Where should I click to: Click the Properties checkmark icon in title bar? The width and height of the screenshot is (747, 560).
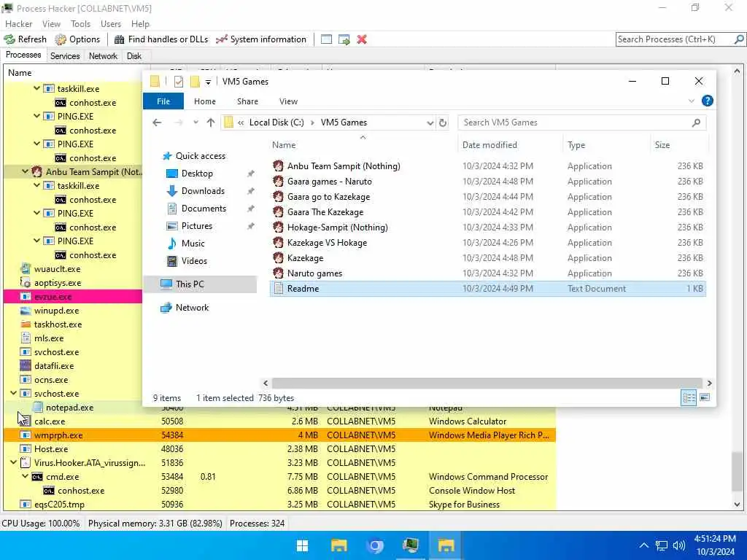[x=179, y=82]
